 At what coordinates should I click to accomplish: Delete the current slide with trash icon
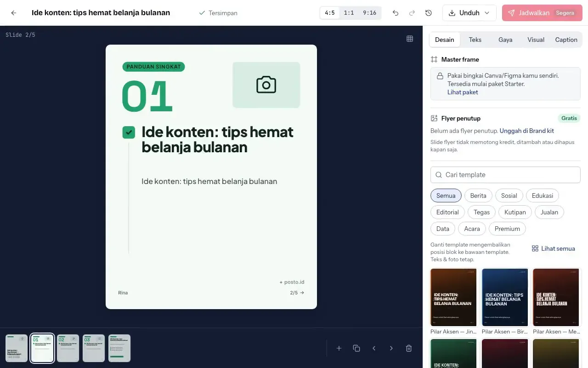click(409, 348)
